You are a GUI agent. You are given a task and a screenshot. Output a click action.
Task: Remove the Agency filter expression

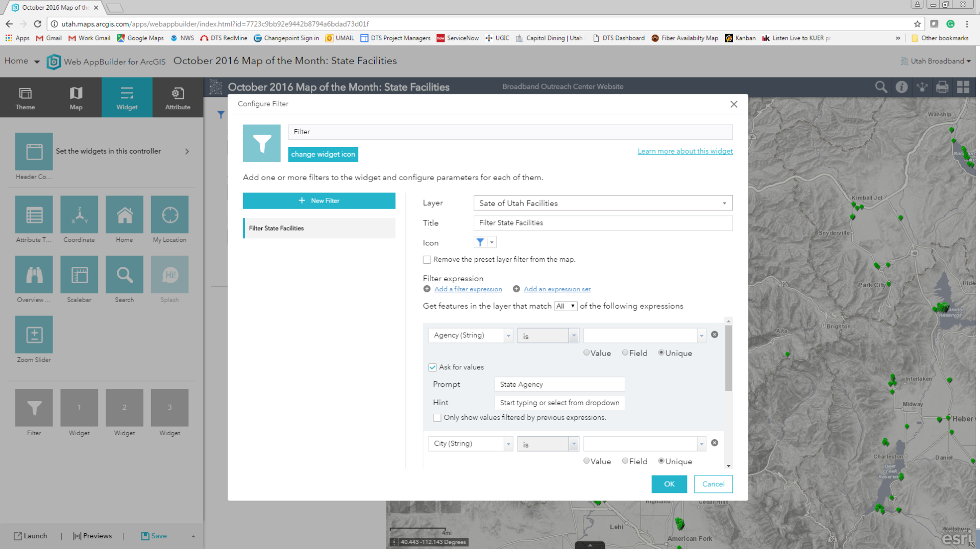coord(715,335)
